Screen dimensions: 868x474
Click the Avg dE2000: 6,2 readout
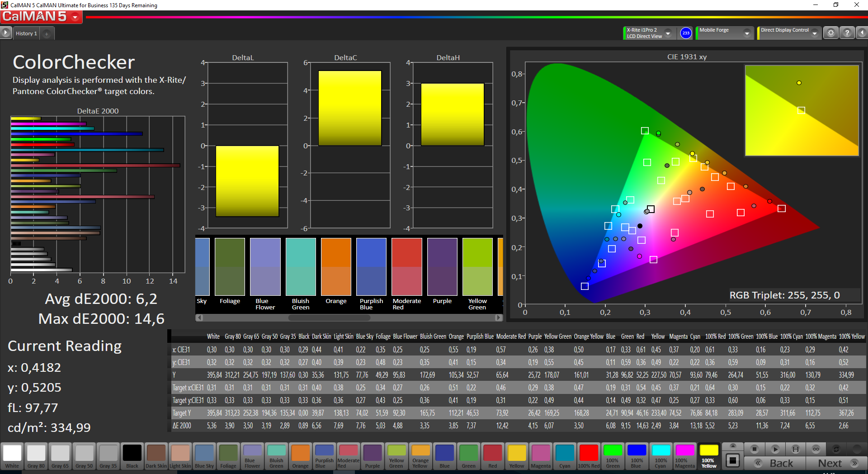click(101, 299)
